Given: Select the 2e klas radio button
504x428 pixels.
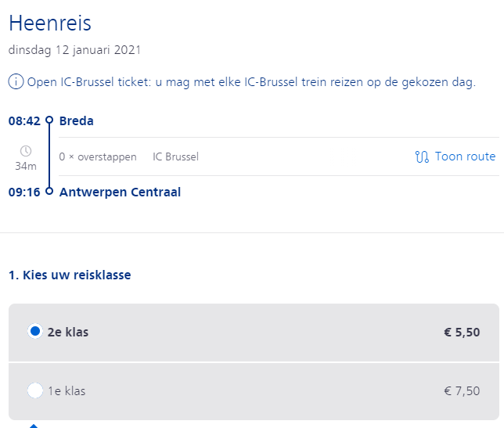Looking at the screenshot, I should point(35,331).
